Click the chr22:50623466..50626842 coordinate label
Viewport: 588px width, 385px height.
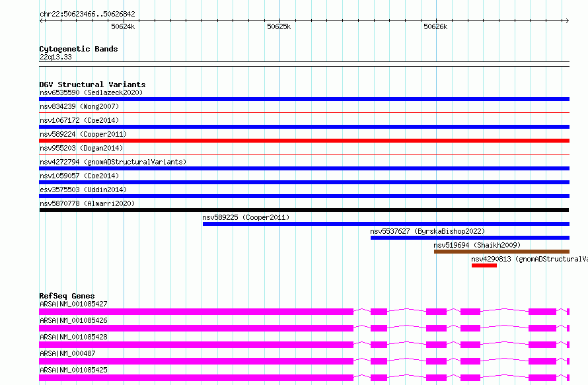pos(87,15)
